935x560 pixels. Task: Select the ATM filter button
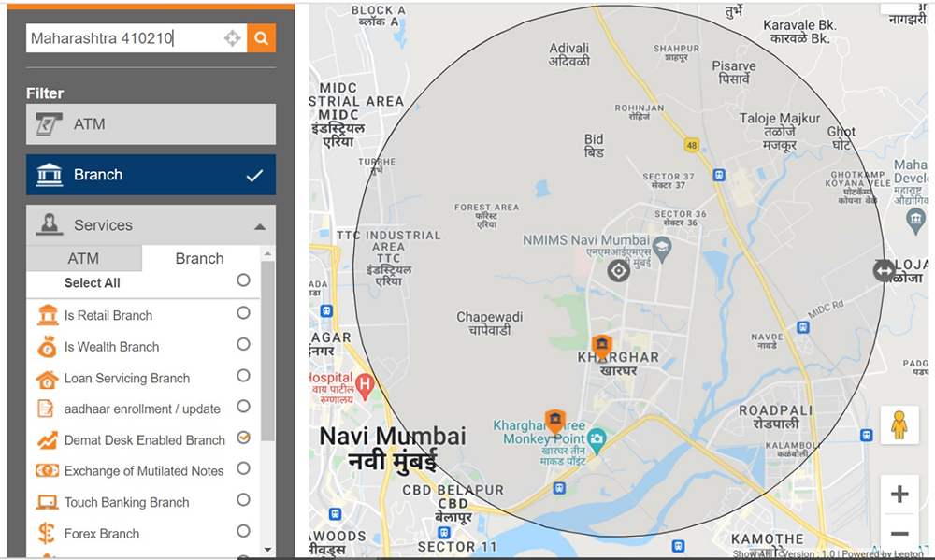(x=151, y=124)
